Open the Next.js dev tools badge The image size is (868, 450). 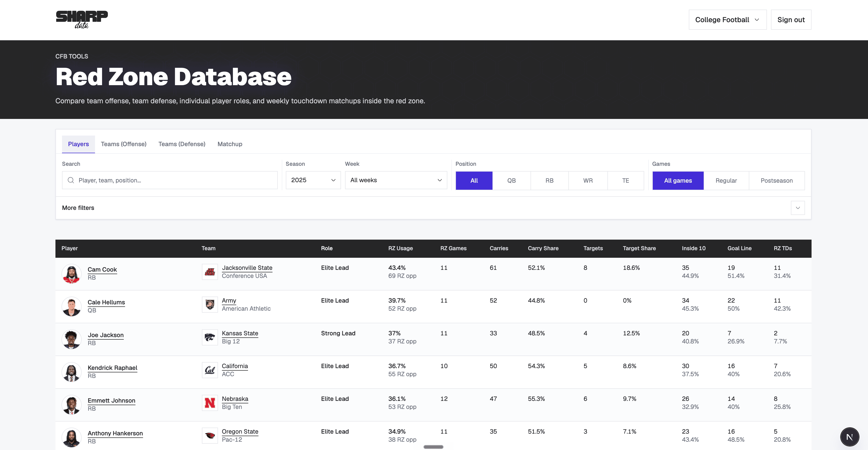pos(849,437)
